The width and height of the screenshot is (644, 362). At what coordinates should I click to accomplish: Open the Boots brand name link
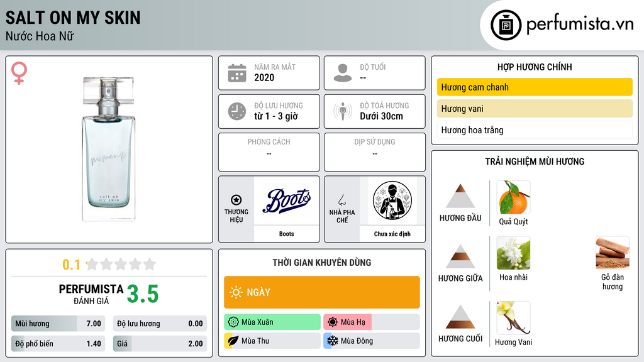[x=287, y=234]
